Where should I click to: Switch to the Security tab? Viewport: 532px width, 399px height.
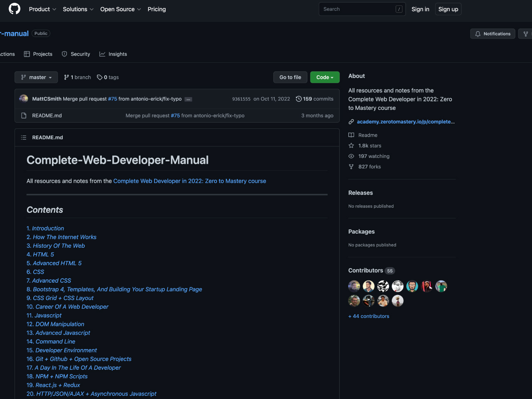coord(76,54)
